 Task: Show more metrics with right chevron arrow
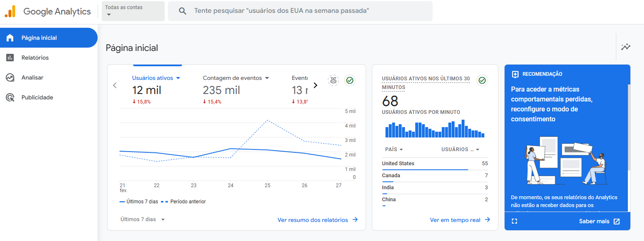315,84
